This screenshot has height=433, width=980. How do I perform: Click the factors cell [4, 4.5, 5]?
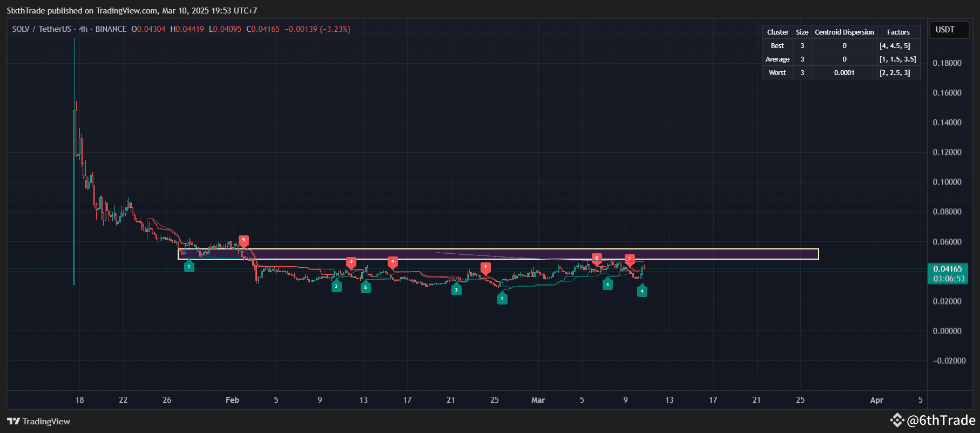click(895, 46)
